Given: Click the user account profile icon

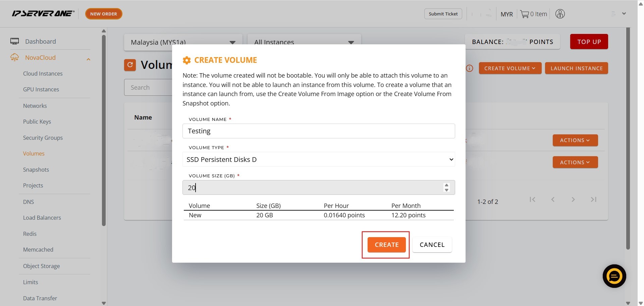Looking at the screenshot, I should 560,14.
